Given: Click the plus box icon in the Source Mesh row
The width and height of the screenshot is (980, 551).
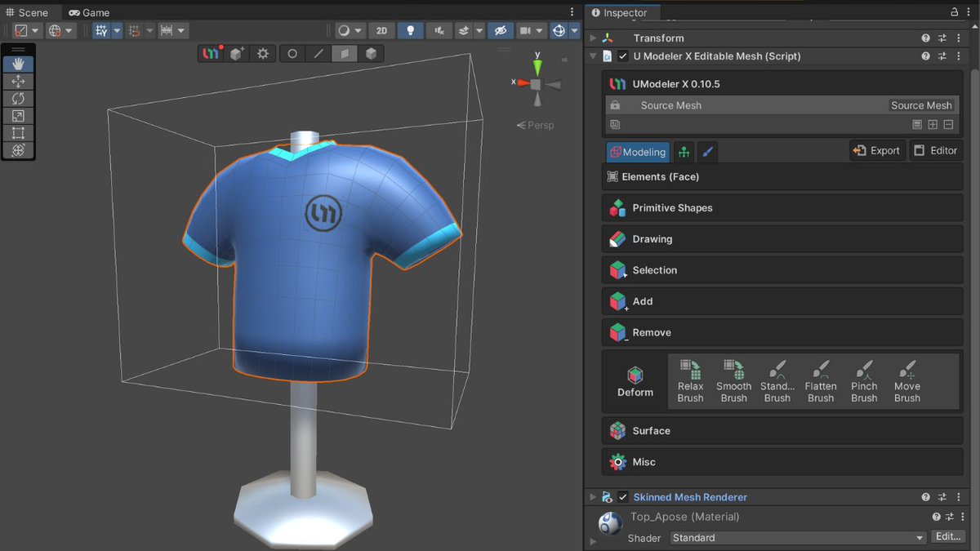Looking at the screenshot, I should coord(933,124).
